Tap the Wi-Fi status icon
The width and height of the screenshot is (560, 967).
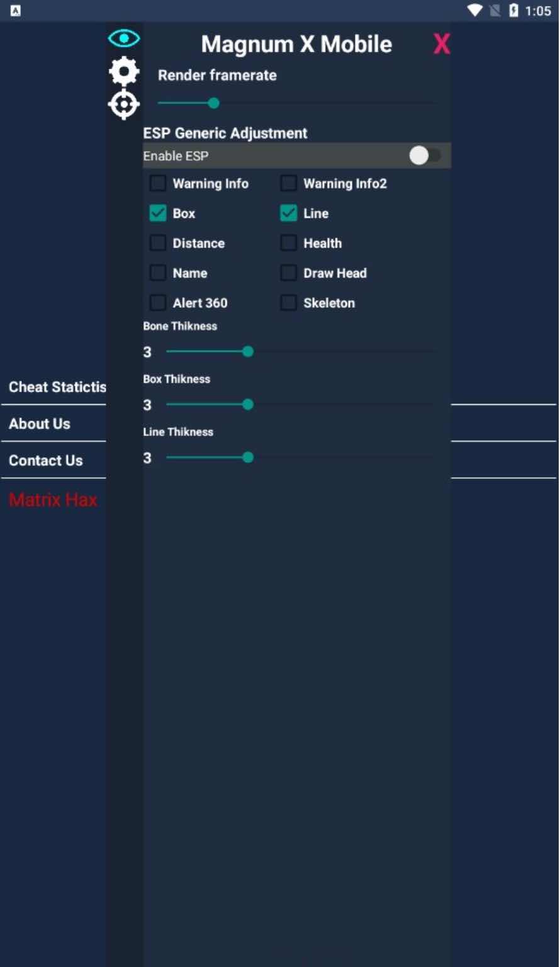click(x=474, y=11)
